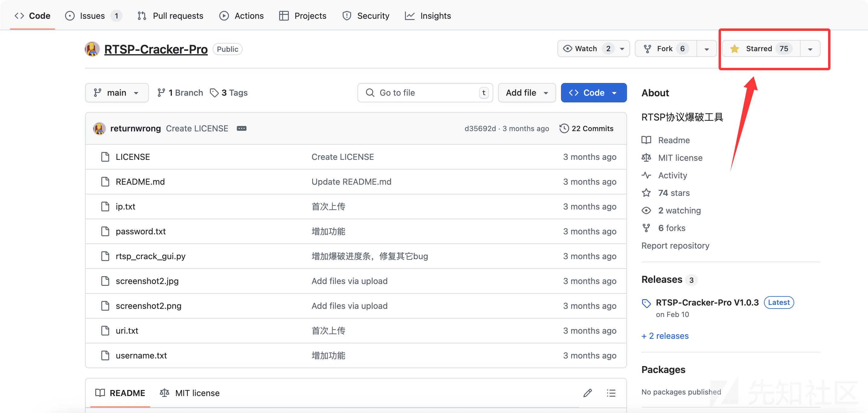Viewport: 868px width, 413px height.
Task: Expand the star lists dropdown arrow
Action: coord(810,49)
